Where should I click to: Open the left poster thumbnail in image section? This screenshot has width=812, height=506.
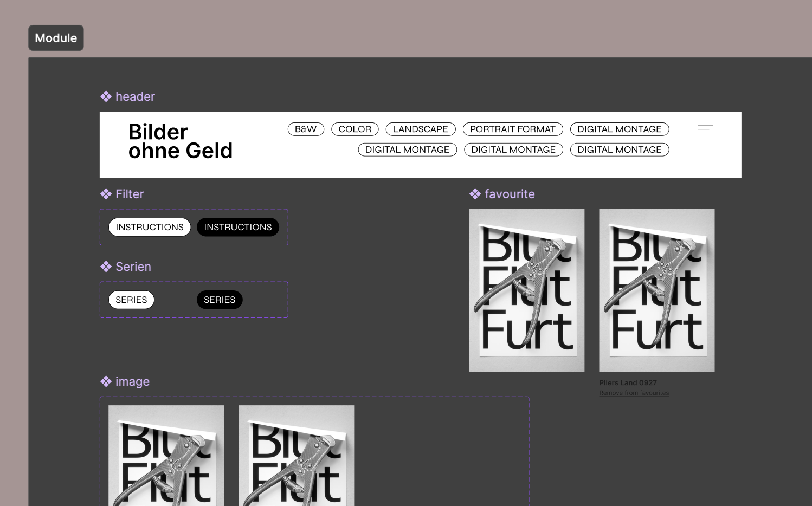click(x=166, y=456)
